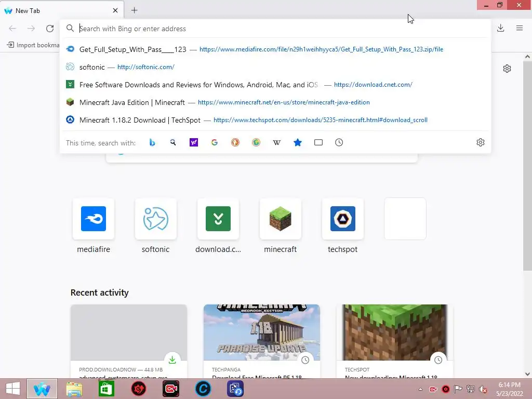Open the network tray icon

[471, 389]
